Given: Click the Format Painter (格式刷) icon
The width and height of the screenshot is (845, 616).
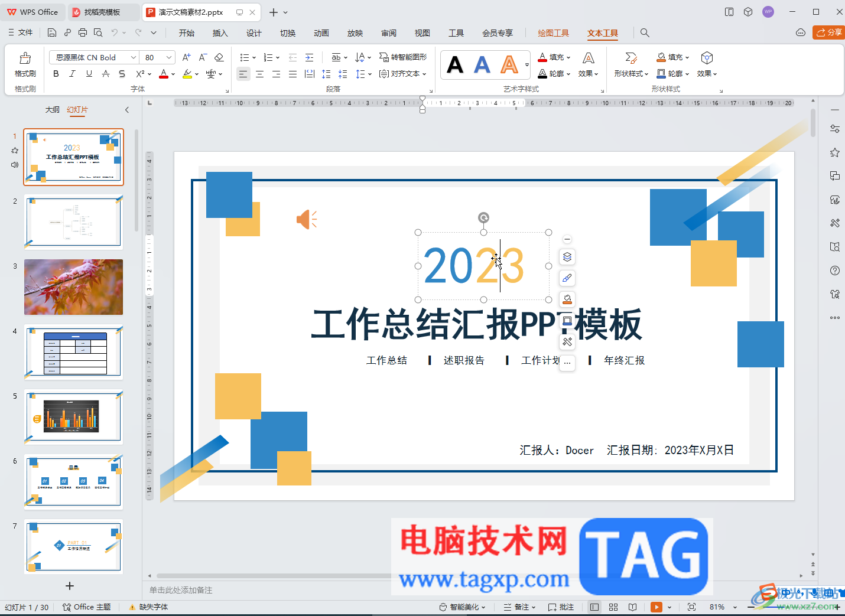Looking at the screenshot, I should pyautogui.click(x=25, y=58).
